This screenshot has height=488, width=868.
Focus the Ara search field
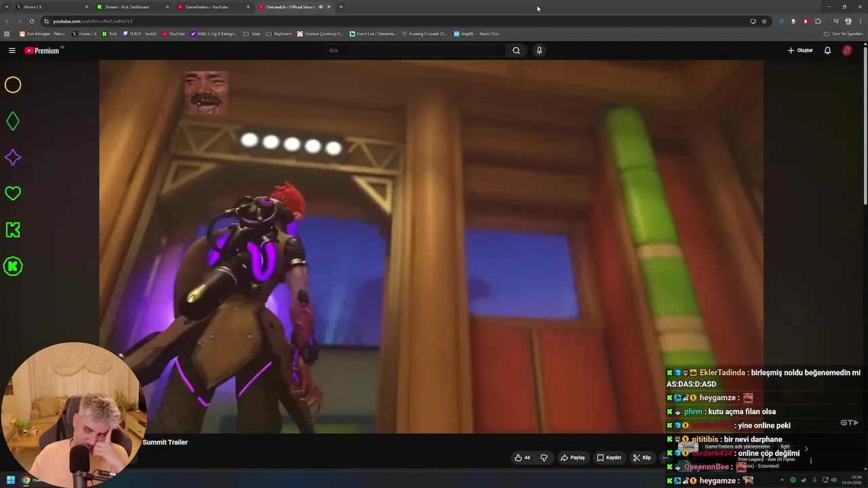click(x=414, y=50)
